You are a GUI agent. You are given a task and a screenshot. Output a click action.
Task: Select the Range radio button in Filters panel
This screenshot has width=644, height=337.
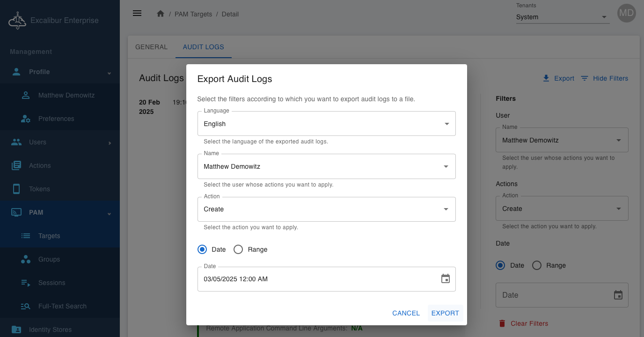tap(537, 265)
